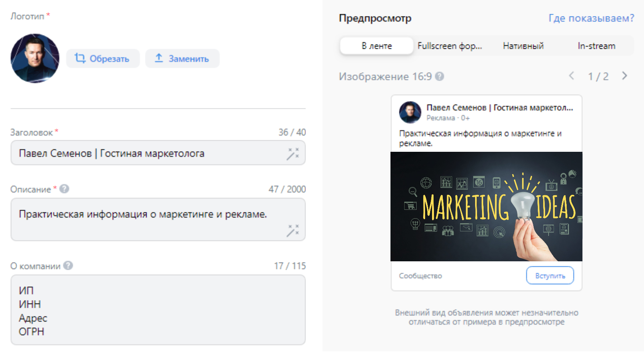Click into the О компании text area
The image size is (644, 352).
(158, 310)
